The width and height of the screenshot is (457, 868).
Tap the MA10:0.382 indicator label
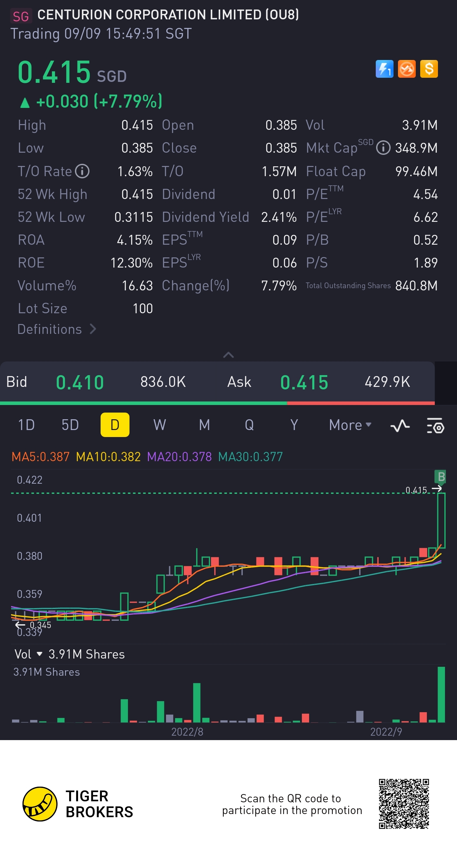[x=108, y=457]
